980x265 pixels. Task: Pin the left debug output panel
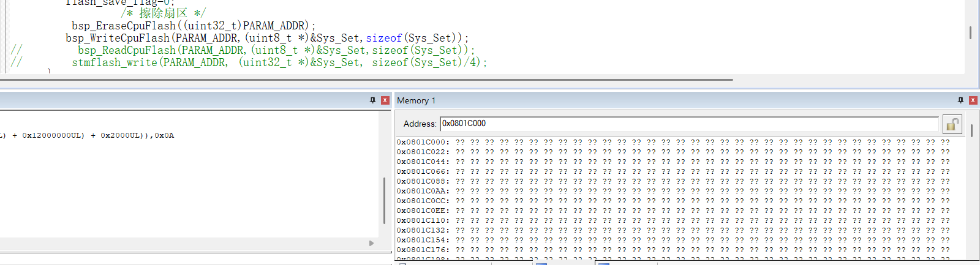point(372,100)
